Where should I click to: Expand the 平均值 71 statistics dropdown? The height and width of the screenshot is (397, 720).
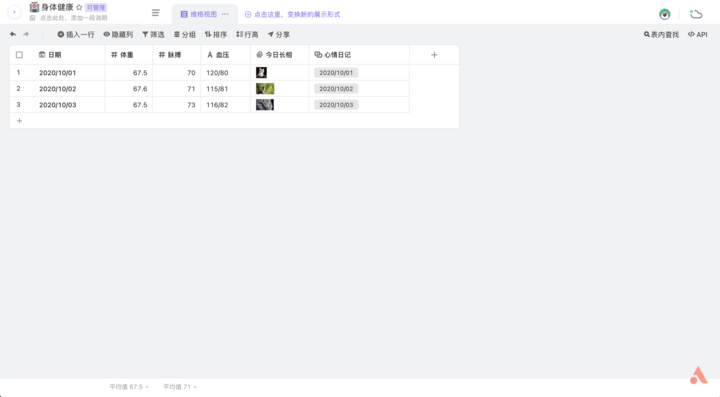[x=180, y=387]
